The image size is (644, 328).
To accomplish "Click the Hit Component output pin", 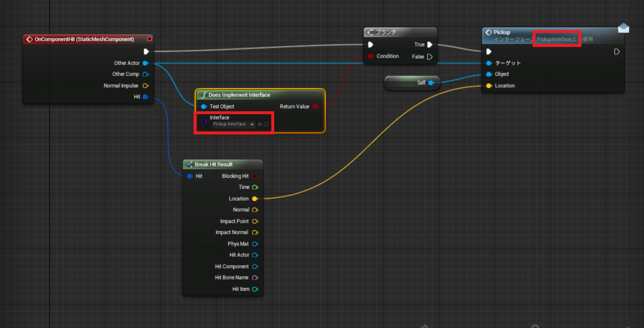I will 255,266.
